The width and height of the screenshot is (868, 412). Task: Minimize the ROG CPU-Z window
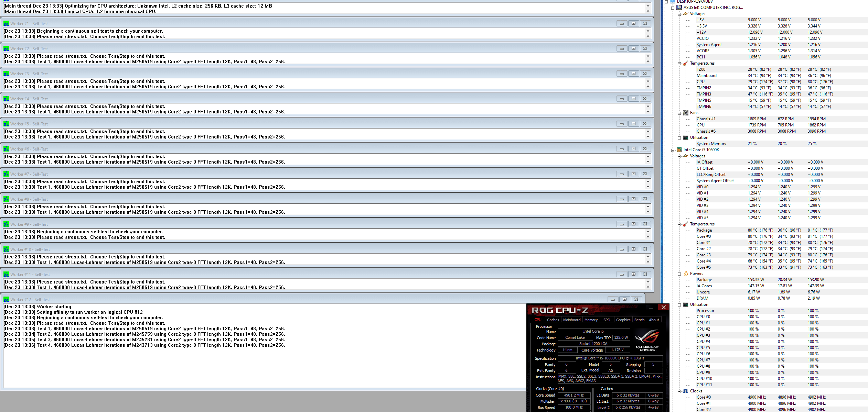tap(651, 309)
